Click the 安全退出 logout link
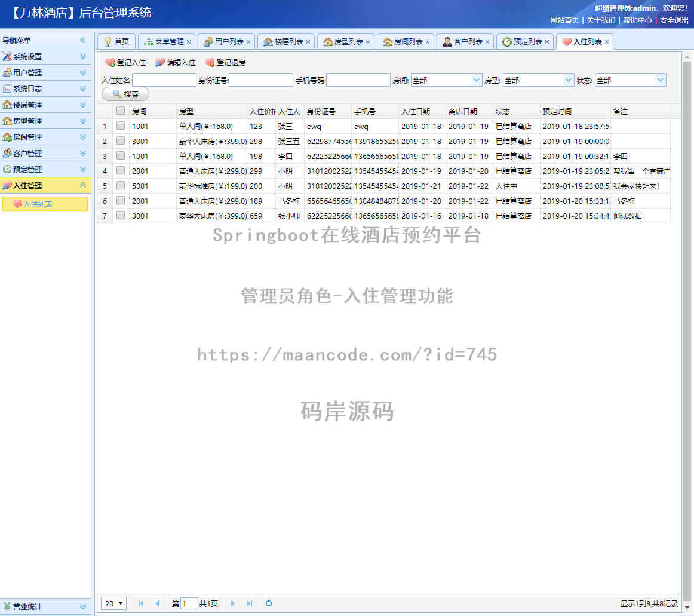 [674, 20]
